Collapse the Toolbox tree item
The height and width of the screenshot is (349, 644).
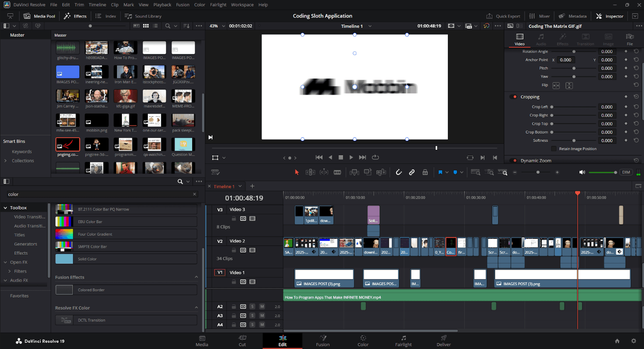6,208
